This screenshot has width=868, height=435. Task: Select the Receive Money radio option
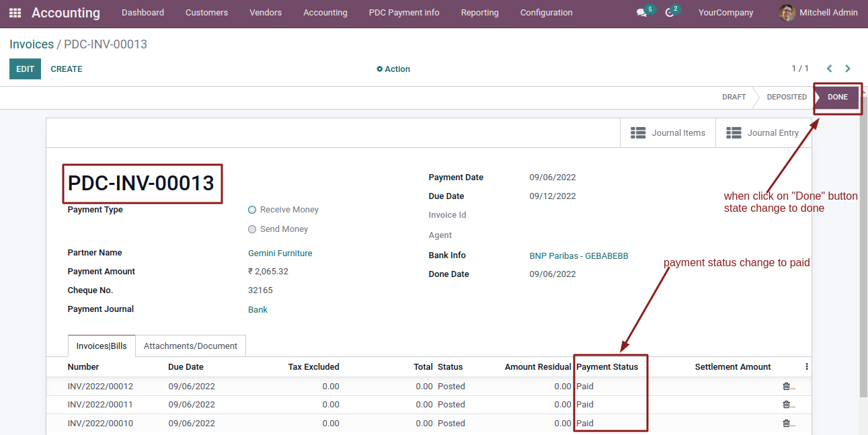(252, 210)
